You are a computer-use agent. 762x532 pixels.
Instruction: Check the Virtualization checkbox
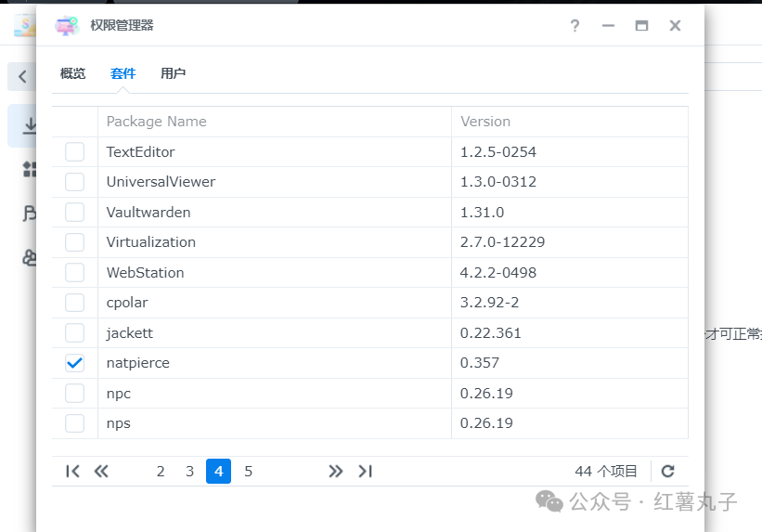point(75,242)
